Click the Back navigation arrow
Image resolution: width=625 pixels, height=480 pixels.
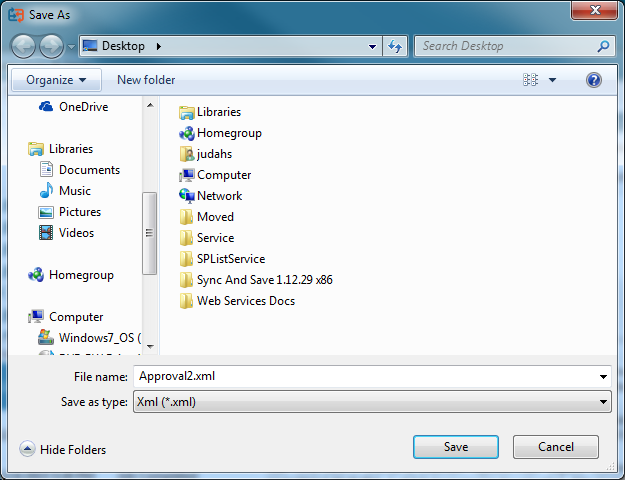23,46
